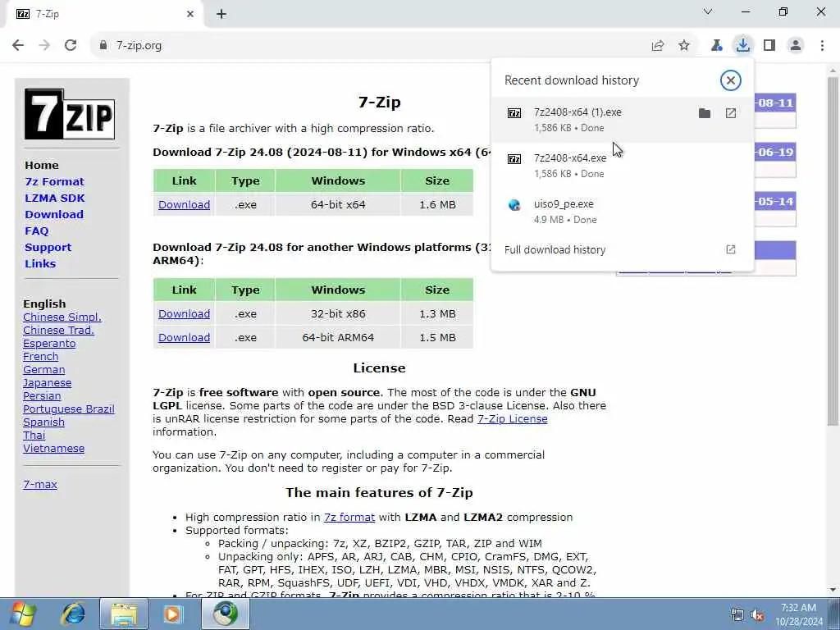The width and height of the screenshot is (840, 630).
Task: Open the tab search chevron
Action: (x=708, y=11)
